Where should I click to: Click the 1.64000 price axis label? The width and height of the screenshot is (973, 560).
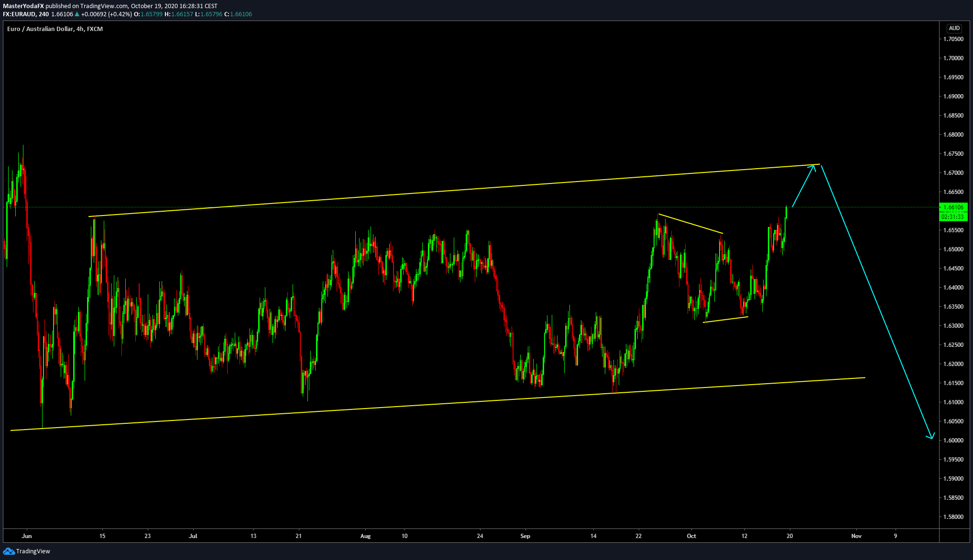coord(953,288)
